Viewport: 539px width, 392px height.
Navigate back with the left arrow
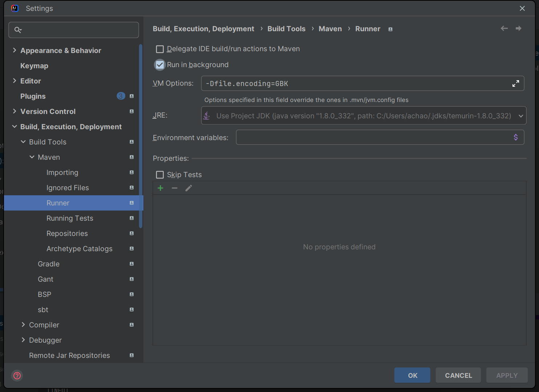504,28
